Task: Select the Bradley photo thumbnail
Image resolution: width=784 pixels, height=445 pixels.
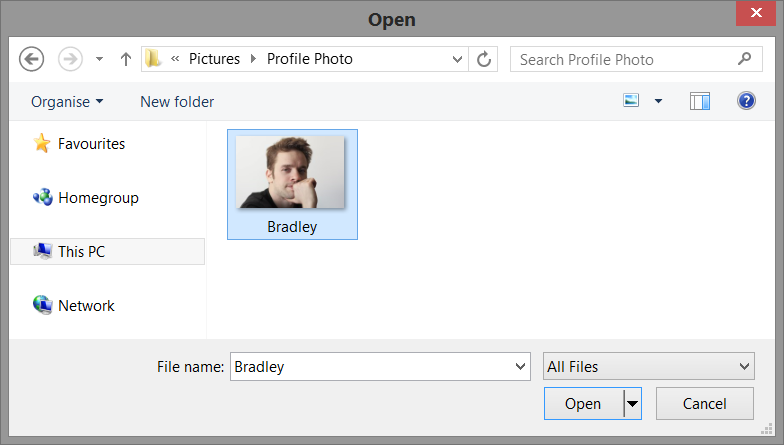Action: [x=292, y=174]
